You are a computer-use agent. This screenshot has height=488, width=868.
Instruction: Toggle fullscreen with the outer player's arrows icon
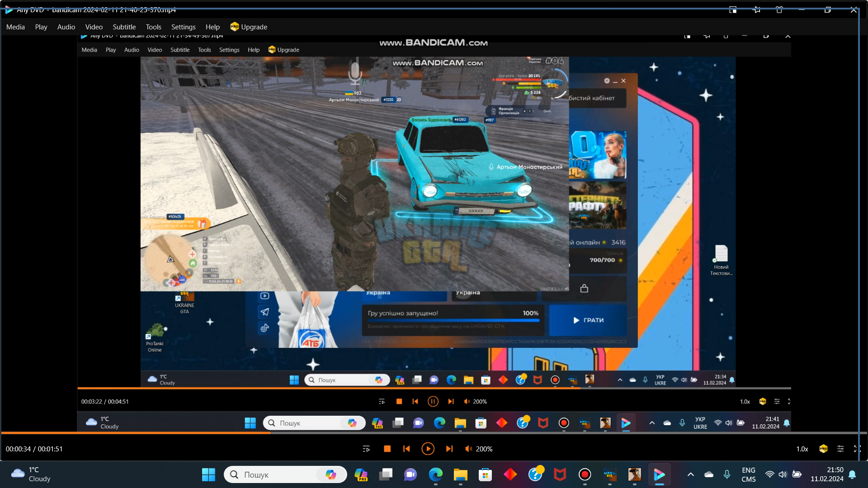pos(857,449)
